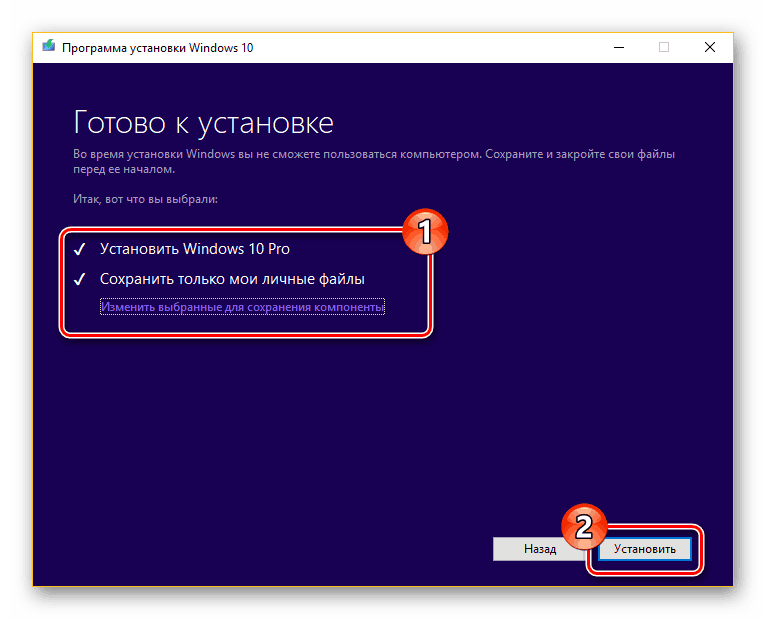The width and height of the screenshot is (766, 619).
Task: Select the text Сохранить только мои личные файлы
Action: click(232, 279)
